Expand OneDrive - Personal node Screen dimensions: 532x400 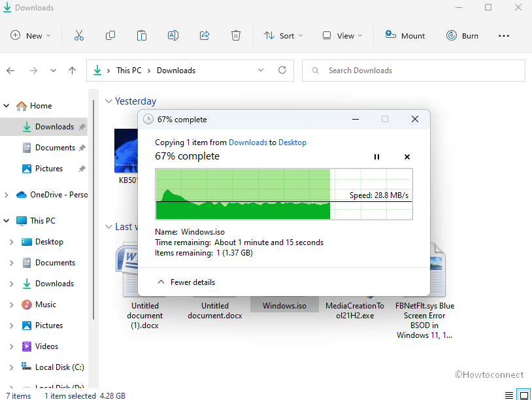[x=6, y=195]
